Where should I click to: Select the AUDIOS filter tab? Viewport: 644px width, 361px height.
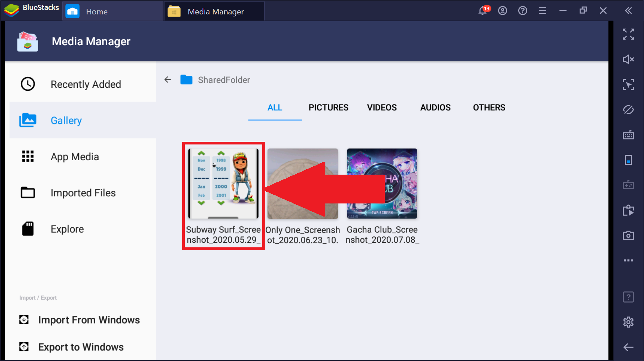point(435,108)
